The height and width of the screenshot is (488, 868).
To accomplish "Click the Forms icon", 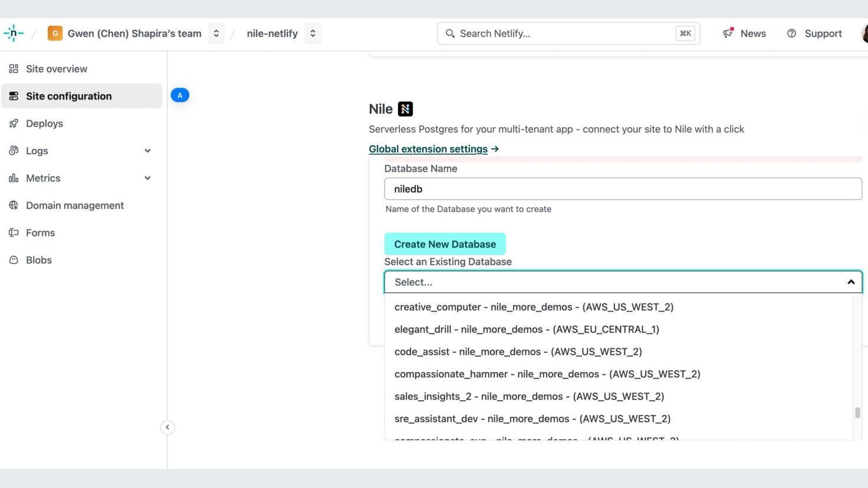I will coord(14,233).
